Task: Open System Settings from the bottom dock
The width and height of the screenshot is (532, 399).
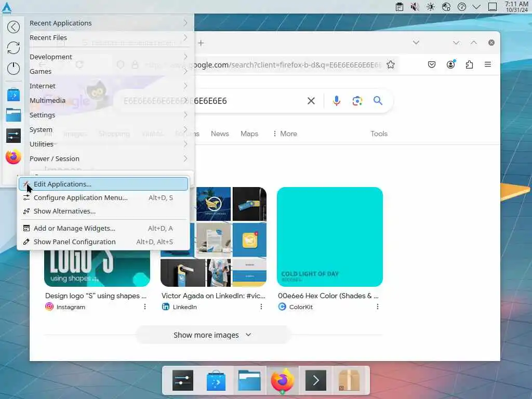Action: click(182, 380)
